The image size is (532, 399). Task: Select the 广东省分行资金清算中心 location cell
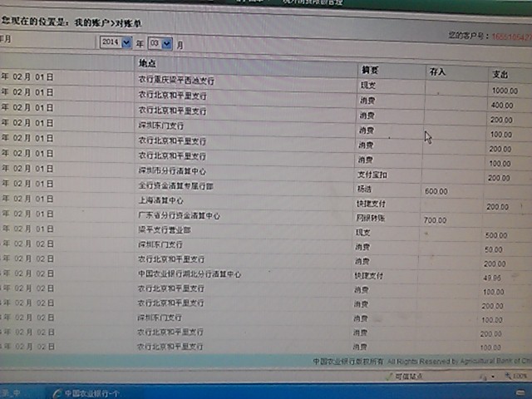(179, 215)
